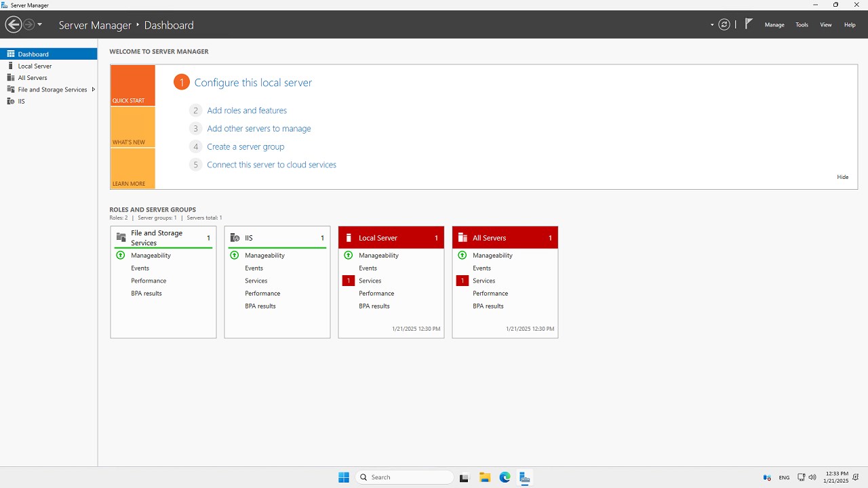Open the Notifications flag

(x=749, y=24)
